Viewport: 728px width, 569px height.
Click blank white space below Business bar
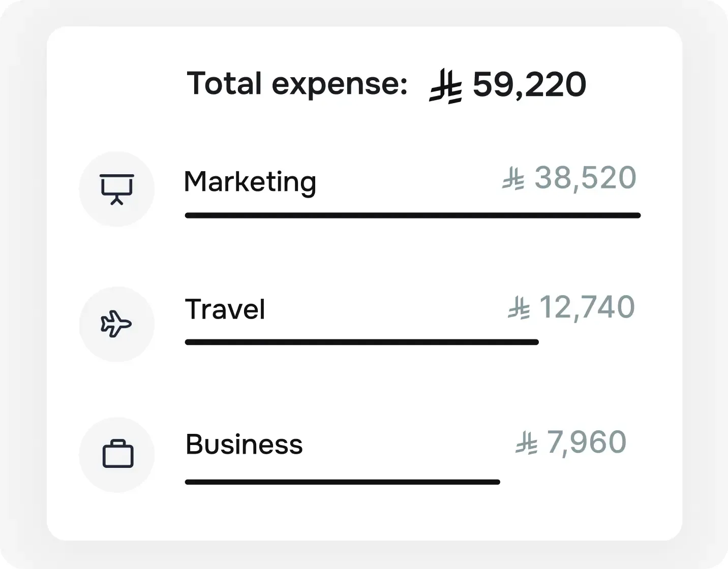tap(356, 513)
